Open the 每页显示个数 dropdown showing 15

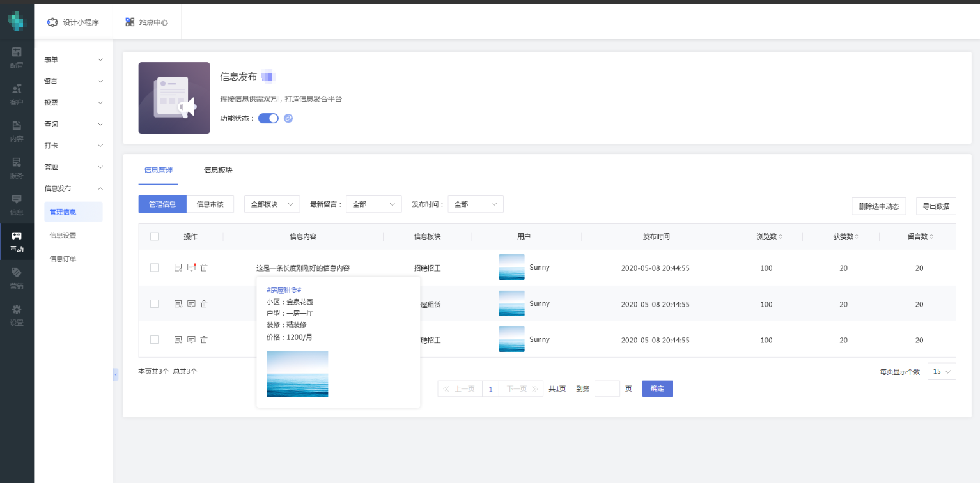pos(942,372)
